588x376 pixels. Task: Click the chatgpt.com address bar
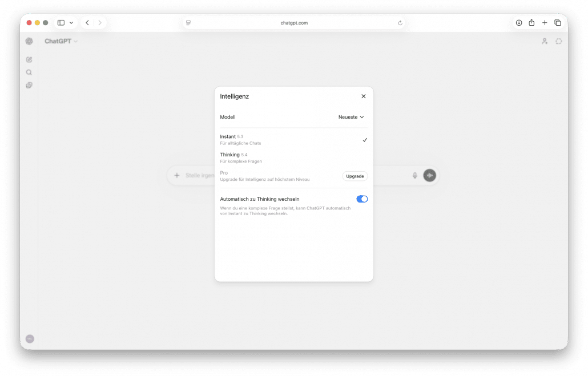pyautogui.click(x=294, y=23)
